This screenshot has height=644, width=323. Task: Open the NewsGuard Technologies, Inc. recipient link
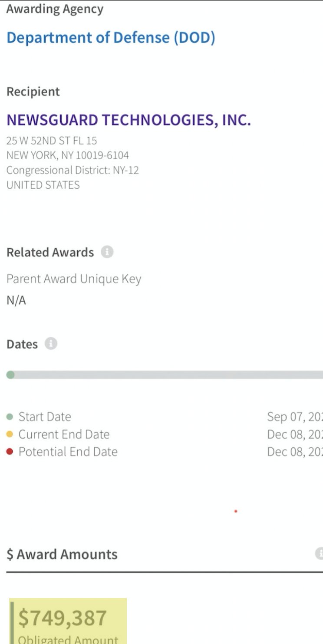click(129, 120)
